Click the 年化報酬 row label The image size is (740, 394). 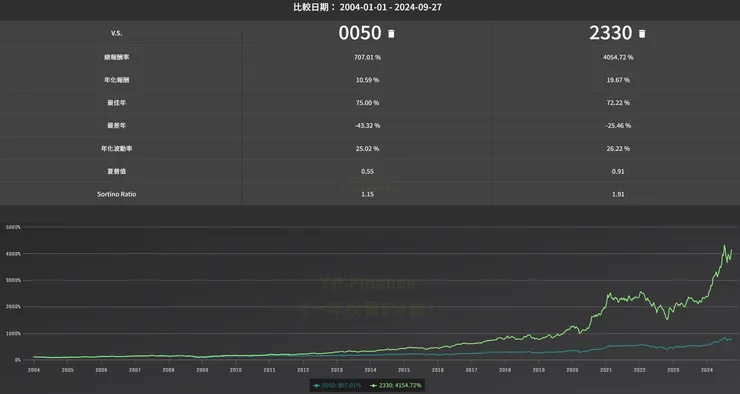(117, 80)
